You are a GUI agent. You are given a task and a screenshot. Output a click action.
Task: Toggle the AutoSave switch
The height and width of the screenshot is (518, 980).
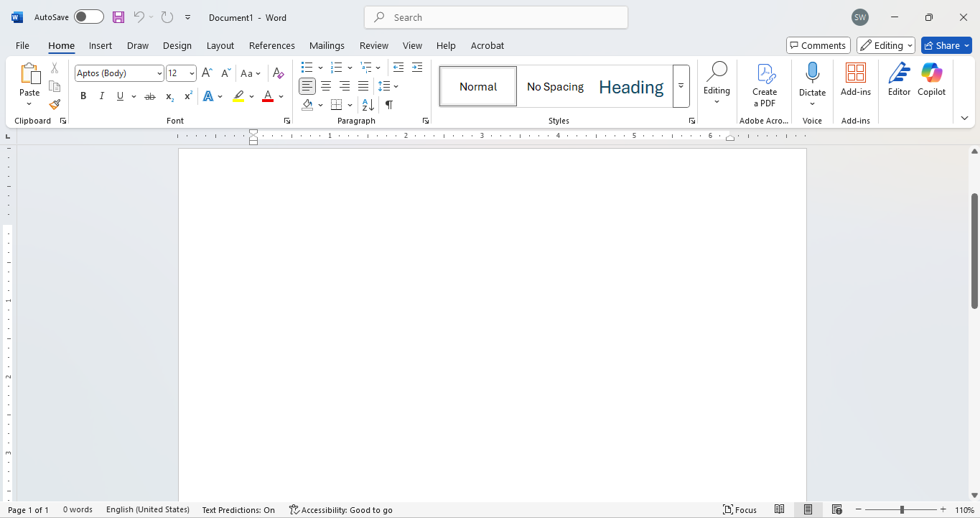tap(89, 17)
